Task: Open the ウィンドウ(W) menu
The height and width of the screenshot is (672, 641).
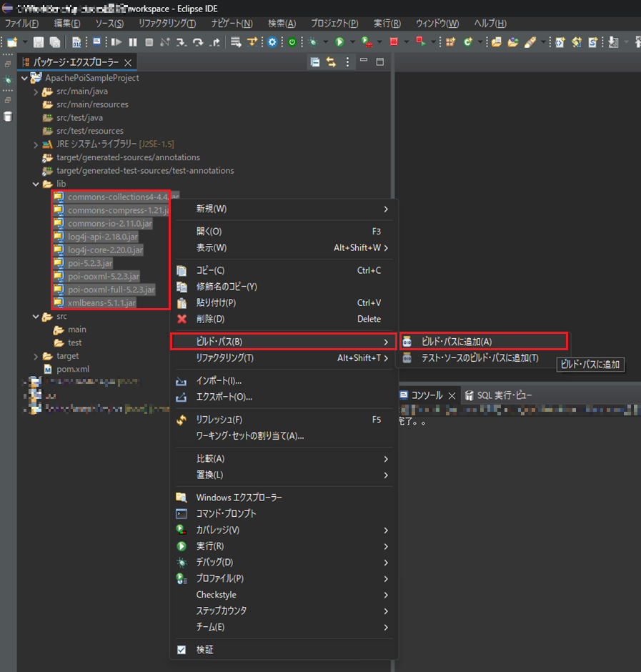Action: pyautogui.click(x=437, y=23)
